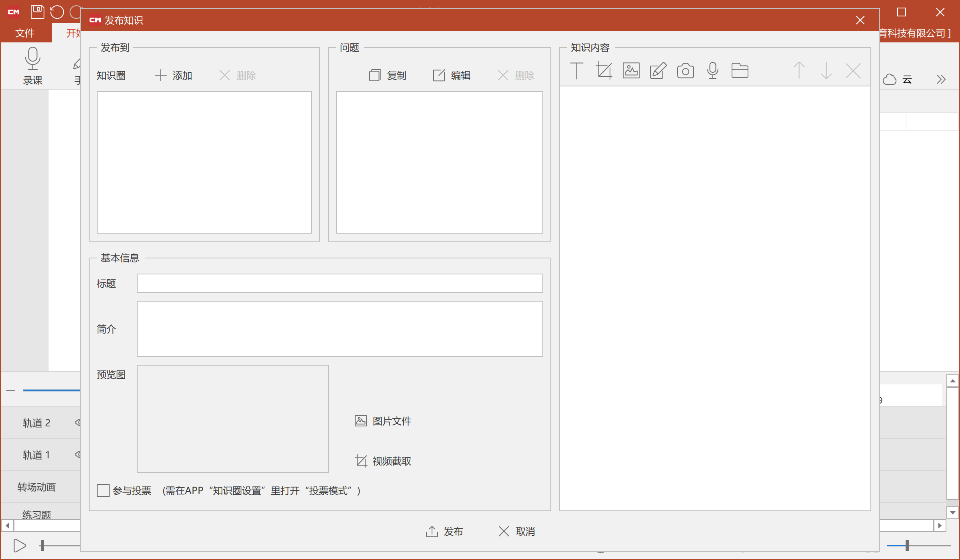This screenshot has height=560, width=960.
Task: Expand ribbon overflow double-chevron in main window
Action: click(941, 79)
